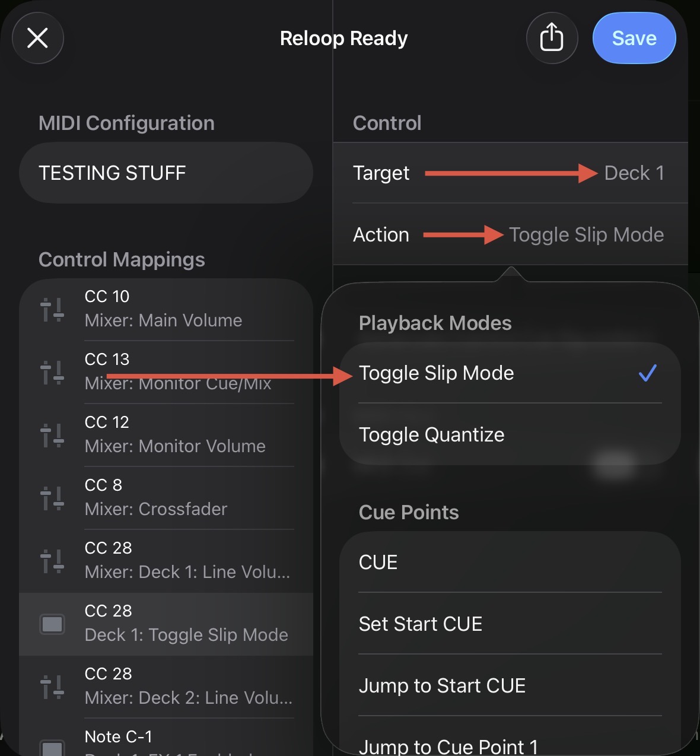Open the Target Deck 1 dropdown
This screenshot has width=700, height=756.
510,173
